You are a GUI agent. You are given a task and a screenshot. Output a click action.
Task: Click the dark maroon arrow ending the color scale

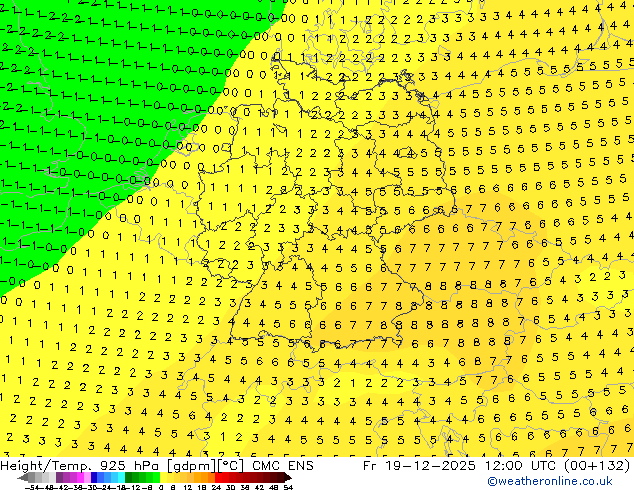pos(288,477)
